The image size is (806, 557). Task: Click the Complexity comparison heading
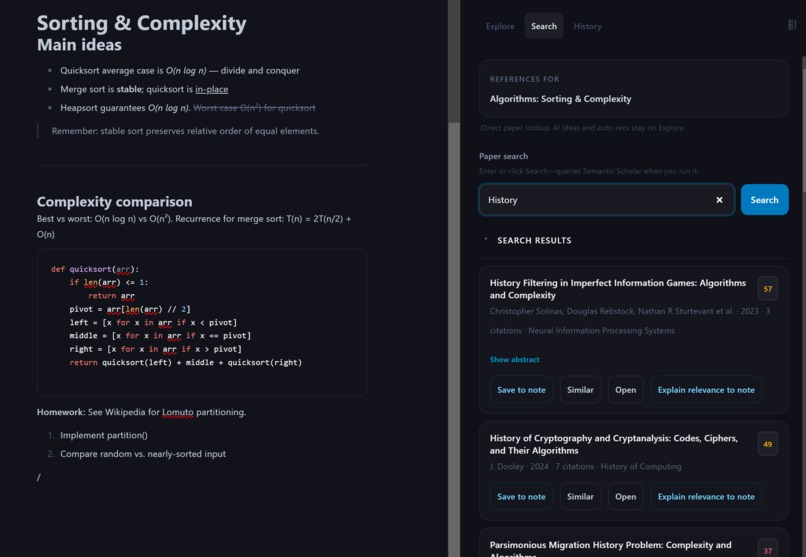click(114, 201)
